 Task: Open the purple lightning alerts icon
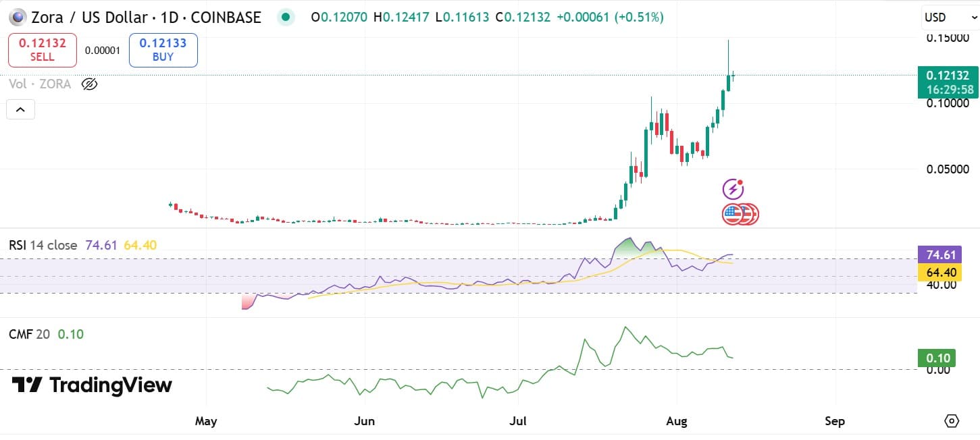(x=733, y=189)
